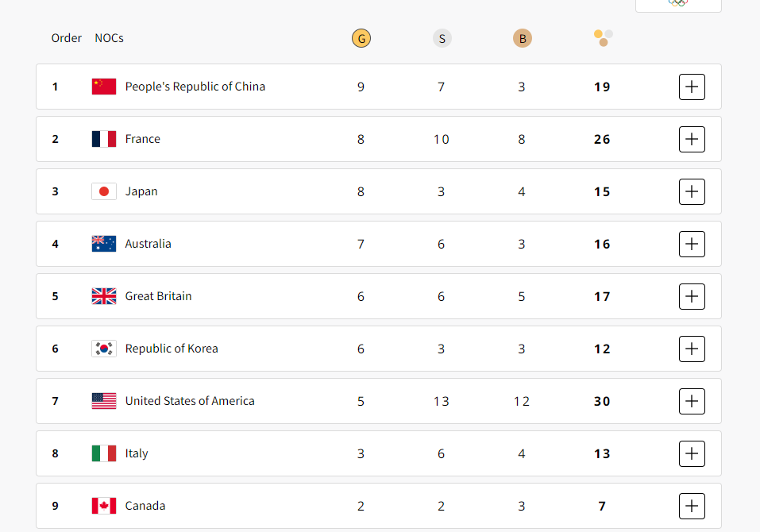The width and height of the screenshot is (760, 532).
Task: Click the NOCs column header
Action: pyautogui.click(x=109, y=38)
